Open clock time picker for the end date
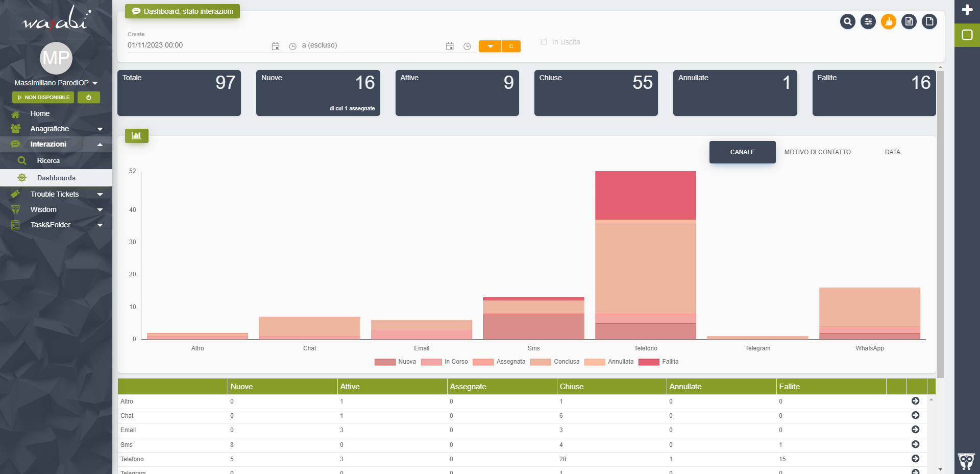This screenshot has height=474, width=980. pos(467,46)
